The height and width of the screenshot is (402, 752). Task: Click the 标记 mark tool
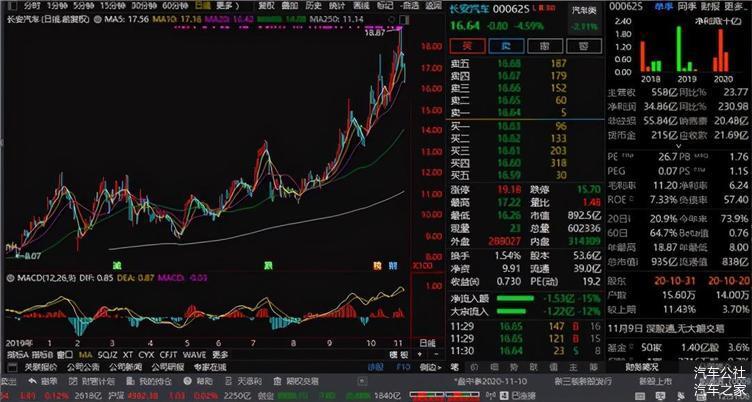click(x=385, y=6)
